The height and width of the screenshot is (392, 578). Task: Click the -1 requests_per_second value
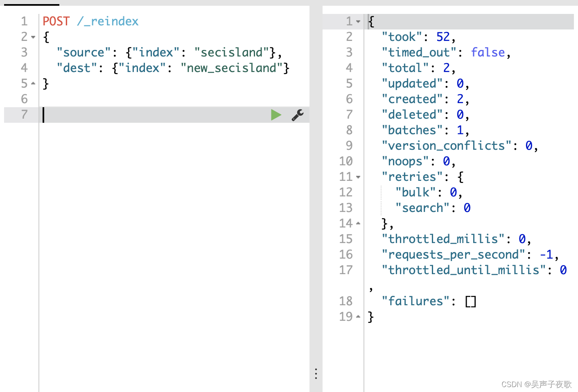pyautogui.click(x=546, y=255)
